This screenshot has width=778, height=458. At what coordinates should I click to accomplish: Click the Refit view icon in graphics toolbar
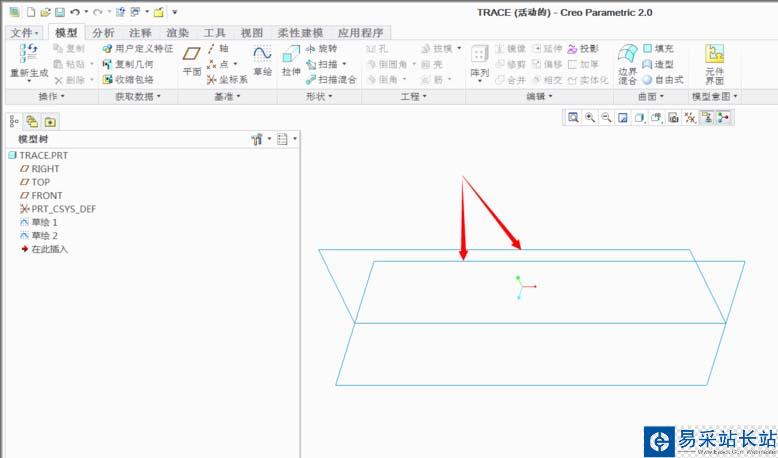pyautogui.click(x=573, y=118)
